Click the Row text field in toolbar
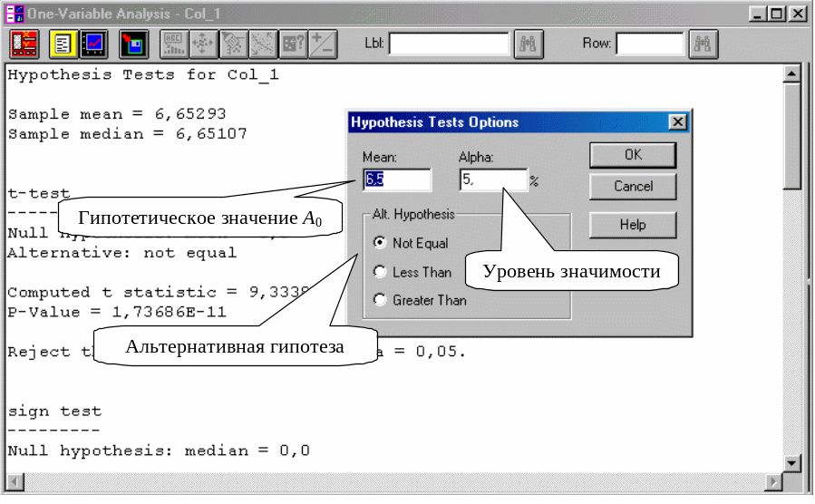Screen dimensions: 815x504 650,44
